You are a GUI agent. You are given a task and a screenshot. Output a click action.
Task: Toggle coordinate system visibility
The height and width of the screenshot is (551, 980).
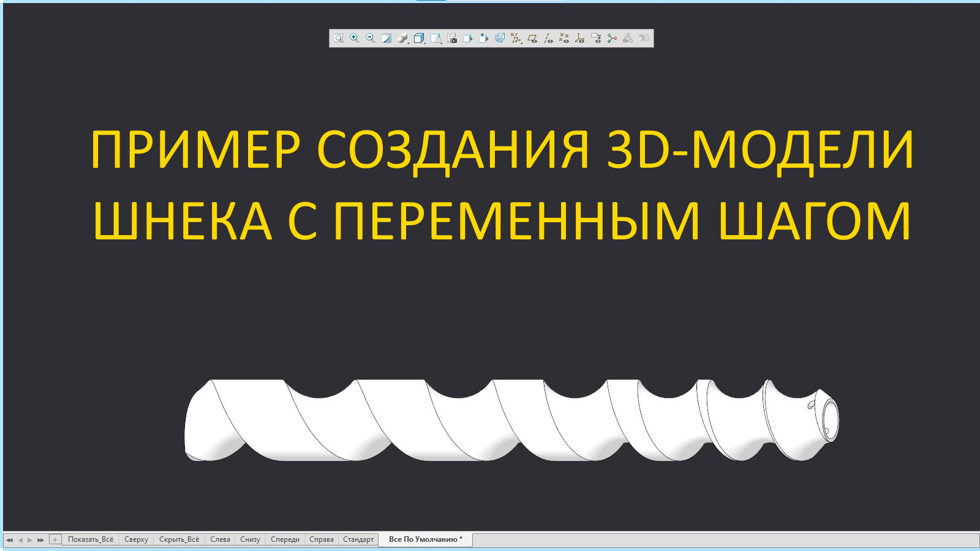(x=581, y=37)
